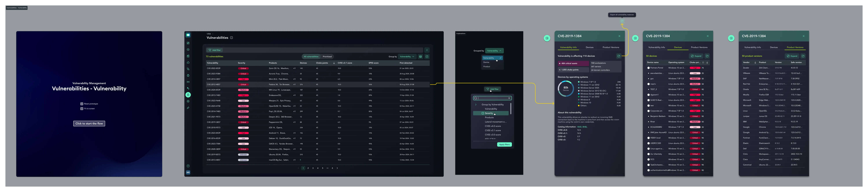The height and width of the screenshot is (192, 868).
Task: Click the CVE-2022-8539 row in the table
Action: 317,68
